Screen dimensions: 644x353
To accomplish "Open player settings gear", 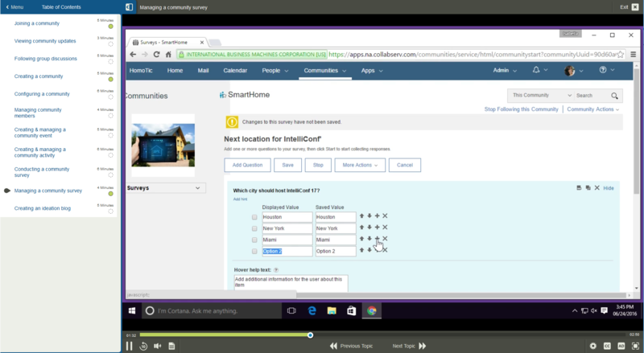I will [x=593, y=346].
